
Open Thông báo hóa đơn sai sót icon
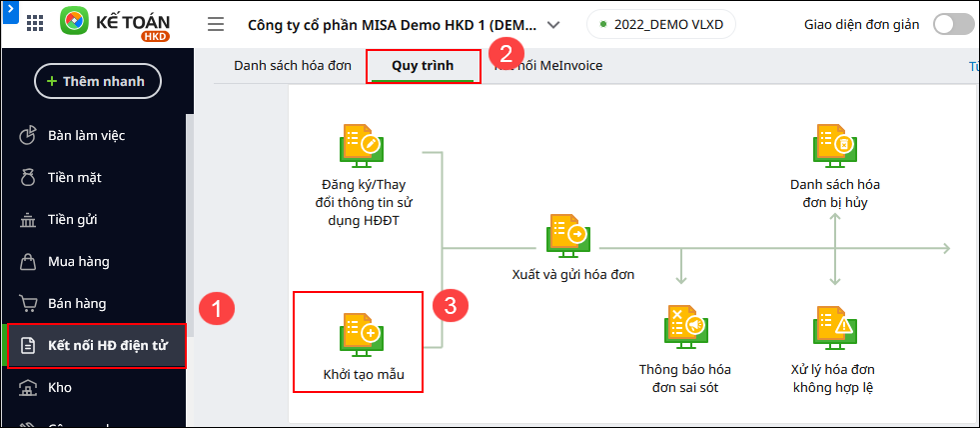coord(685,327)
